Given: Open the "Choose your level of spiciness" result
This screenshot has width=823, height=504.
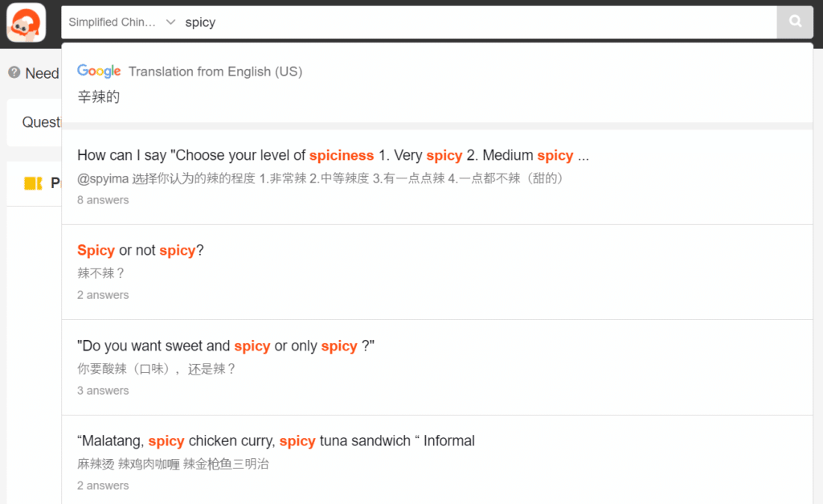Looking at the screenshot, I should click(333, 155).
